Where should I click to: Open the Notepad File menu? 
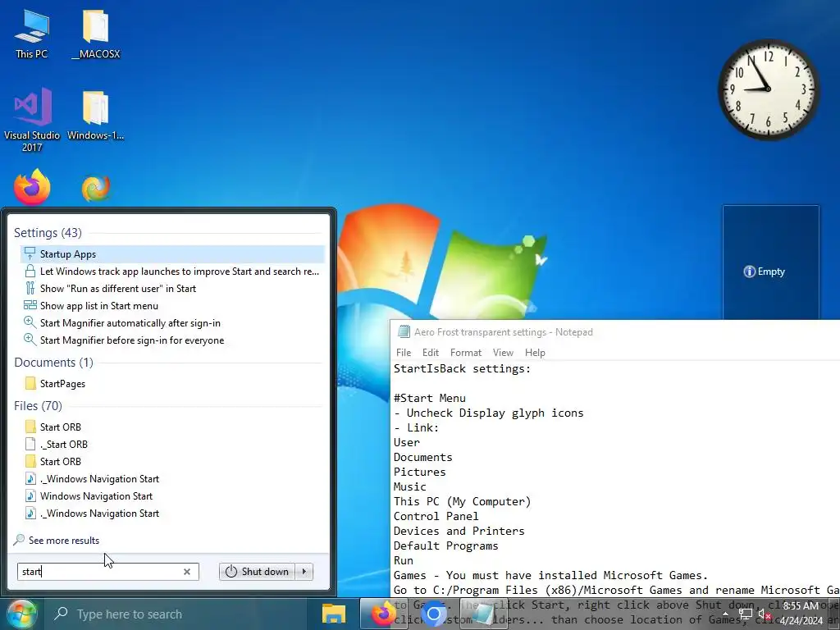tap(404, 353)
